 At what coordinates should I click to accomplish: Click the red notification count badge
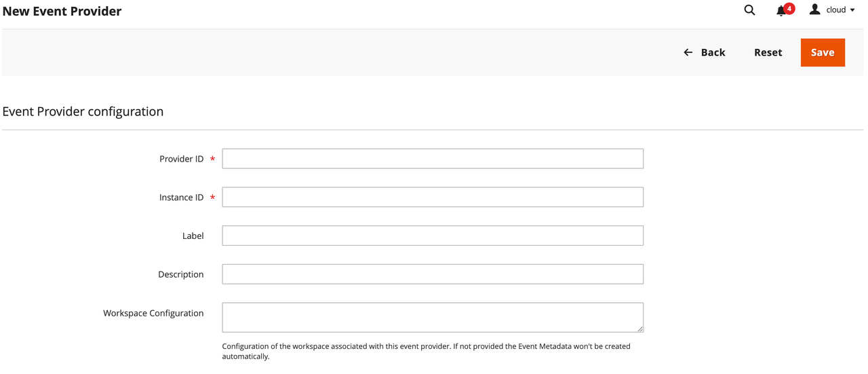pos(789,8)
